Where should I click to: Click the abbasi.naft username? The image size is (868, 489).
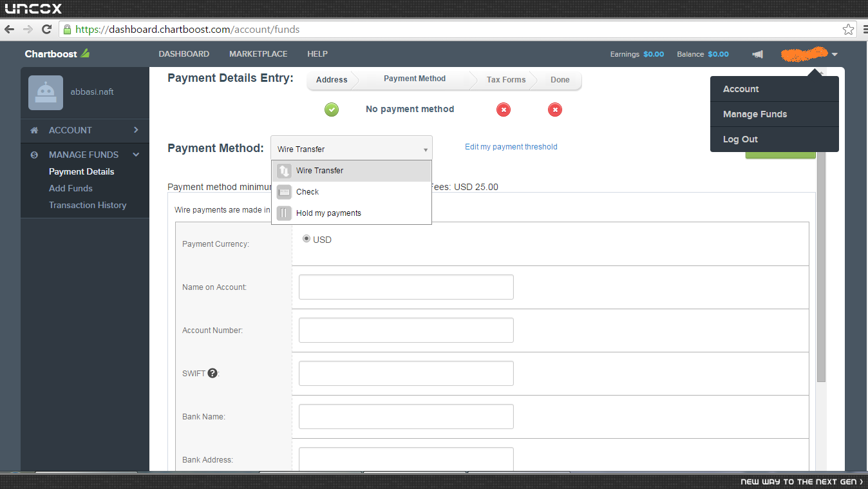point(92,91)
